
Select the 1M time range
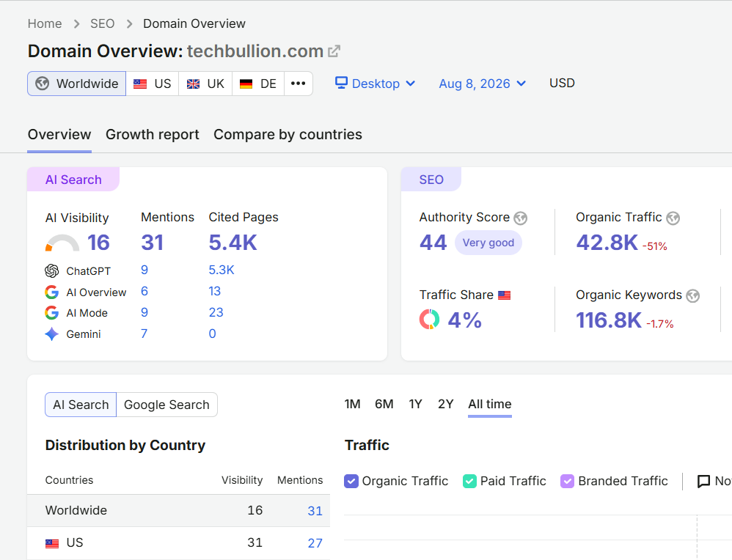(x=353, y=404)
